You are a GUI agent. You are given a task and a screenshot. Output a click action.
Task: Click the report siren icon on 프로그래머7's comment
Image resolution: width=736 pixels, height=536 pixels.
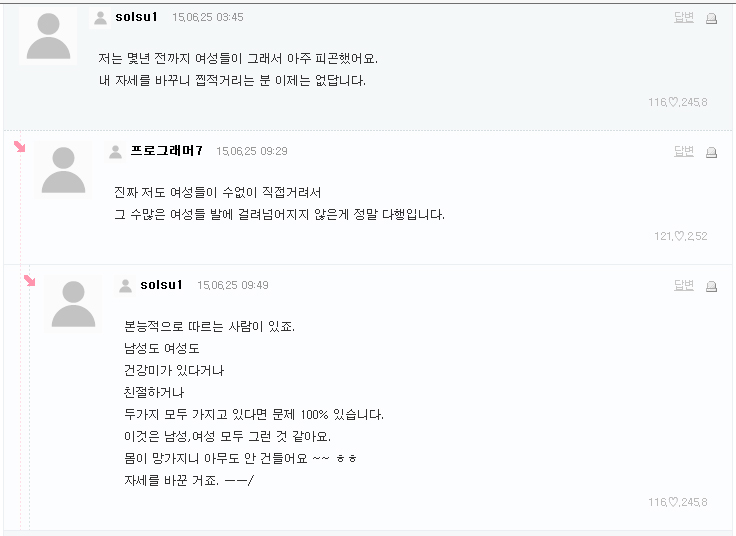click(711, 152)
